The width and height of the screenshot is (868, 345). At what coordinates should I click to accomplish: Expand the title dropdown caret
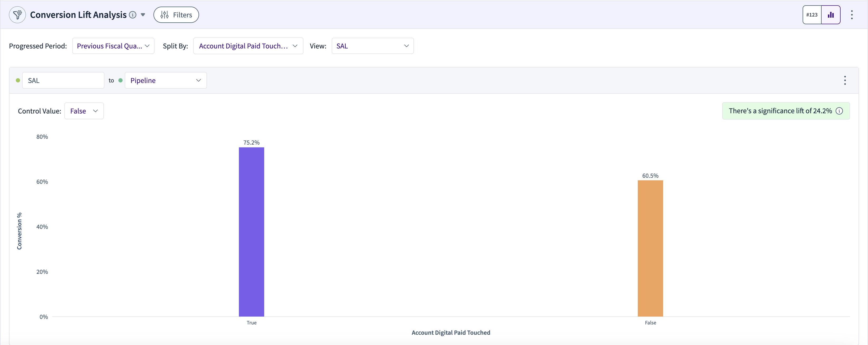143,15
